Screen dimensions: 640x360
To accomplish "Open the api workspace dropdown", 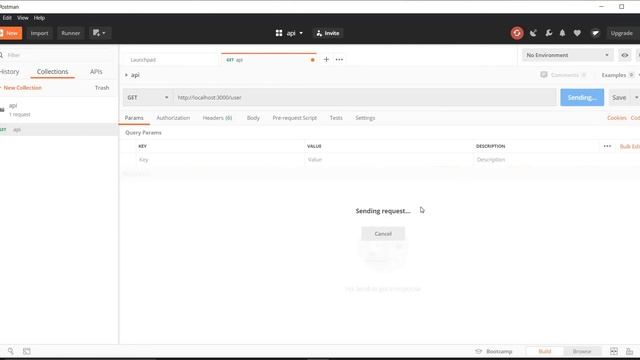I will (289, 33).
